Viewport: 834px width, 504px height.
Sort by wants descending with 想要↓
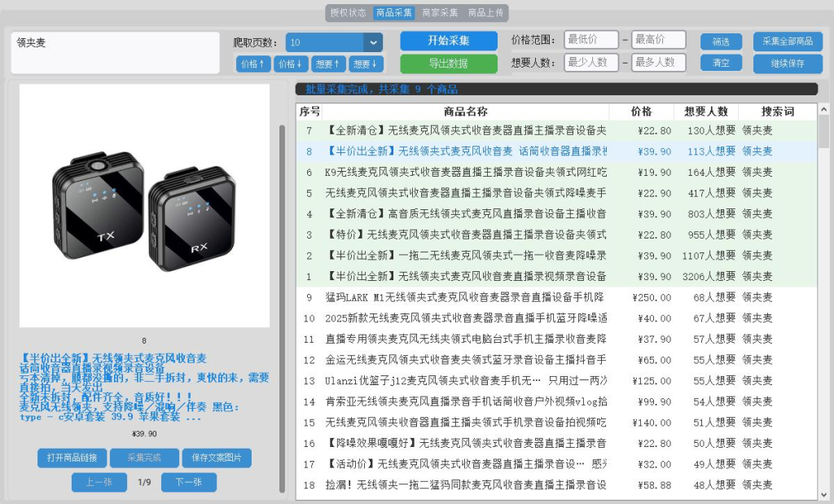(x=366, y=64)
